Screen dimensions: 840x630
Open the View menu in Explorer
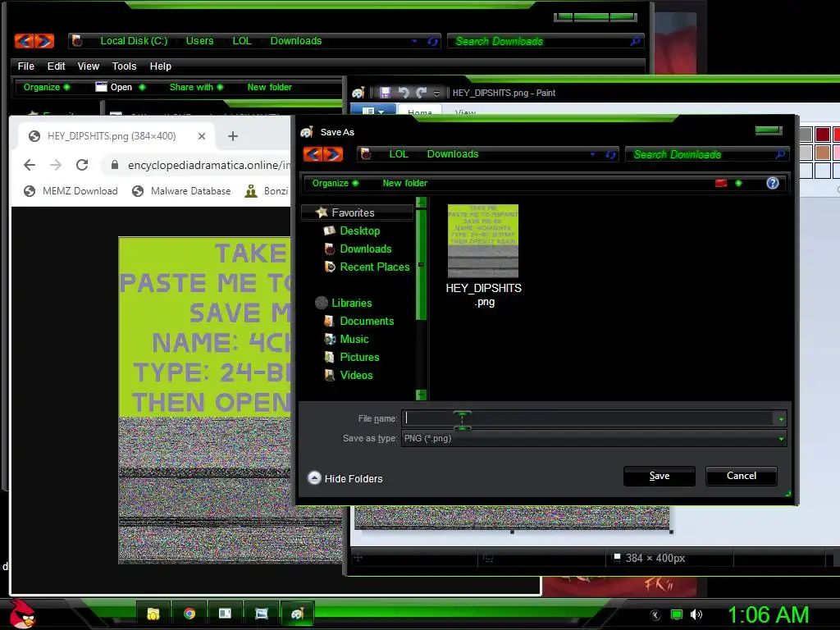89,66
